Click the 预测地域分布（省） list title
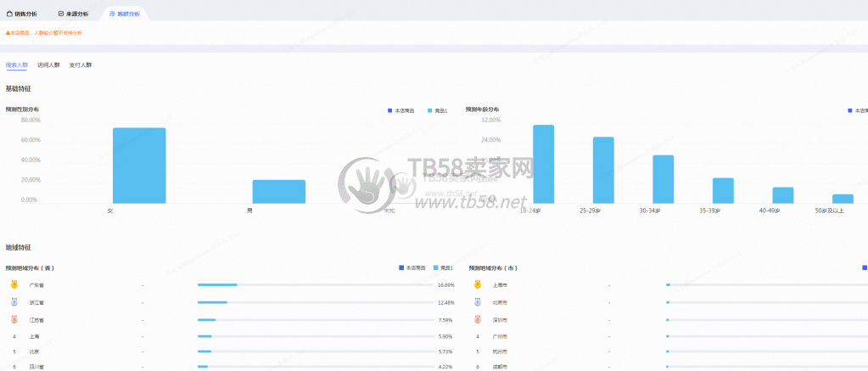Screen dimensions: 868x371 (x=30, y=268)
